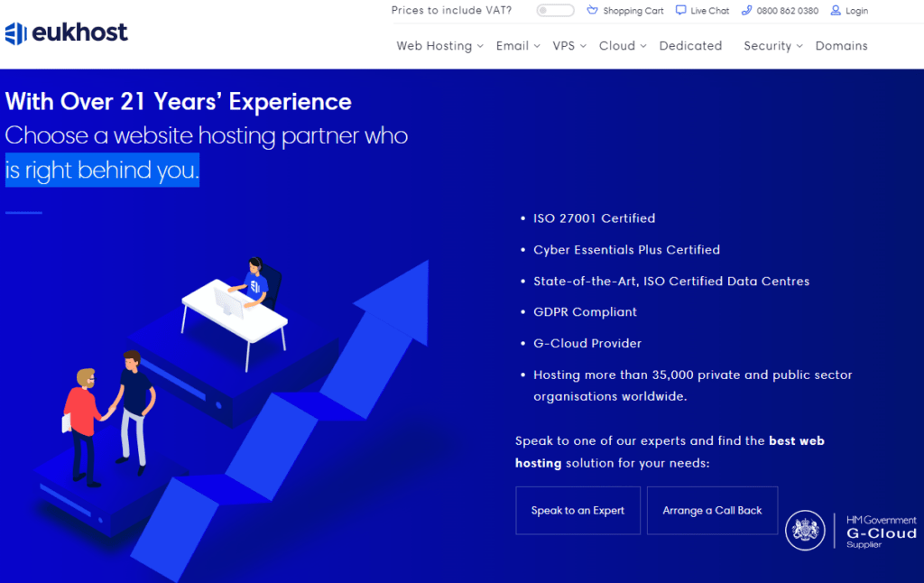Toggle the Prices to include VAT switch
This screenshot has width=924, height=583.
(555, 11)
